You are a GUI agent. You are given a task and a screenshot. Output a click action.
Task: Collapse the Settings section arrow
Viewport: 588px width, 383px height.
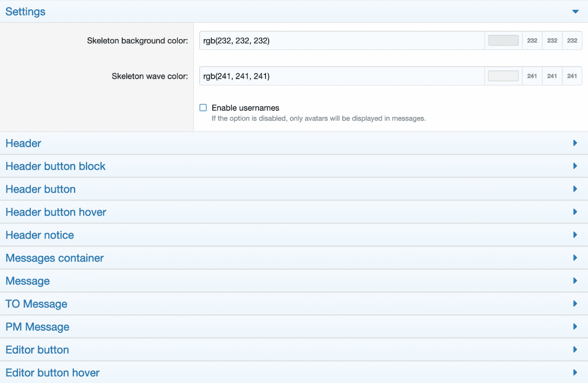(x=575, y=11)
